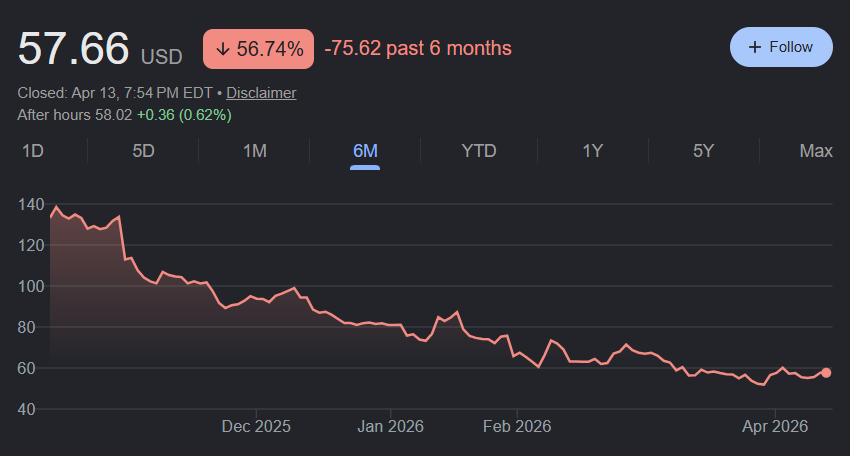Click the After hours 58.02 text

(x=75, y=115)
